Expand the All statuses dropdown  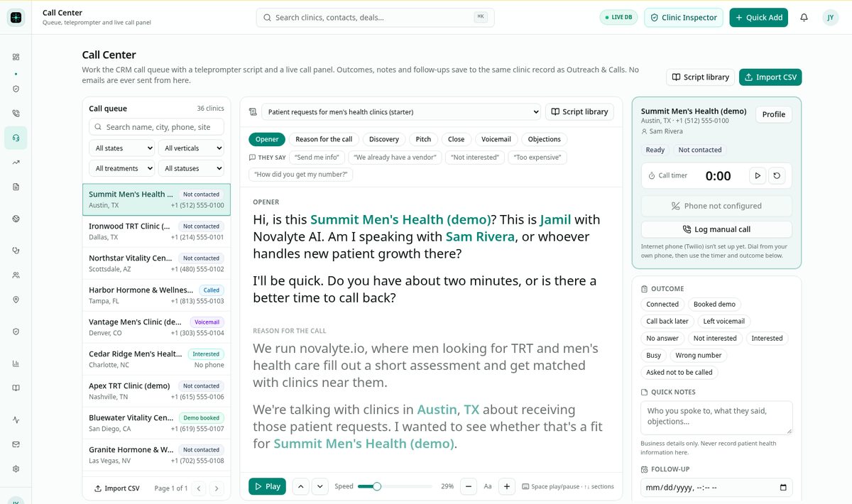[191, 168]
